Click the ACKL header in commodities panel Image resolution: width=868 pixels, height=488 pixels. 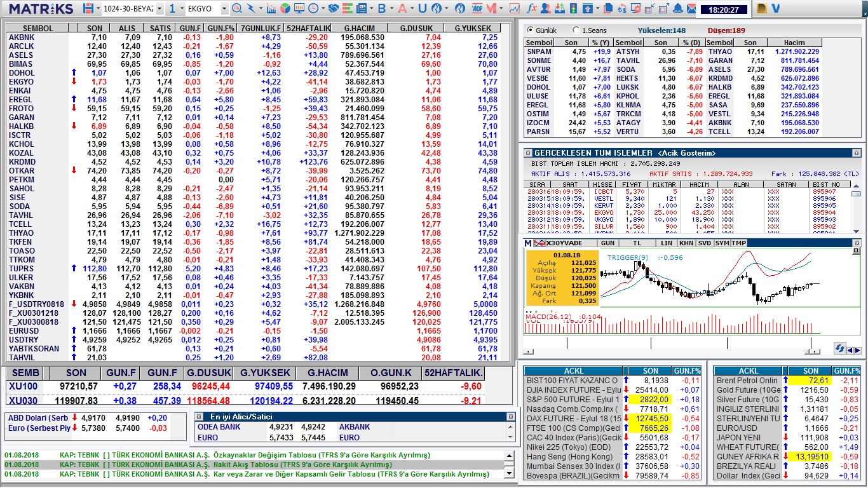click(748, 370)
